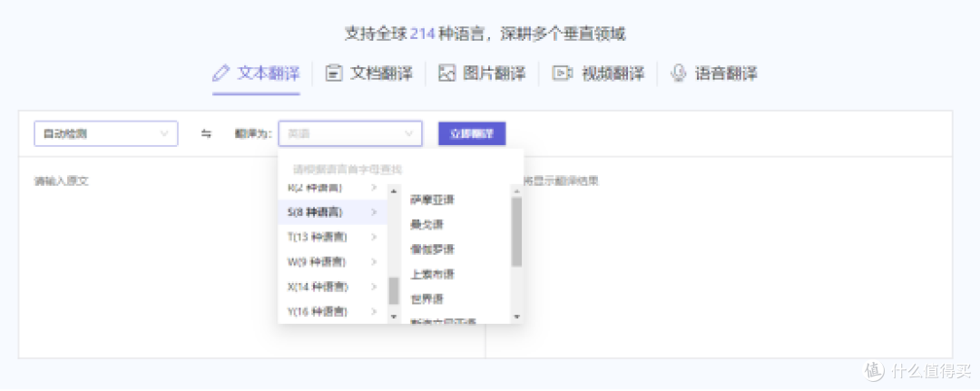Open the 文本翻译 tab
The width and height of the screenshot is (980, 391).
[x=256, y=73]
